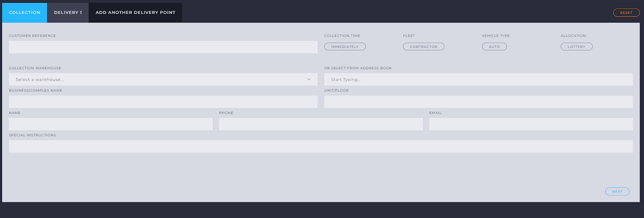This screenshot has height=218, width=644.
Task: Focus the Customer Reference input field
Action: 163,47
